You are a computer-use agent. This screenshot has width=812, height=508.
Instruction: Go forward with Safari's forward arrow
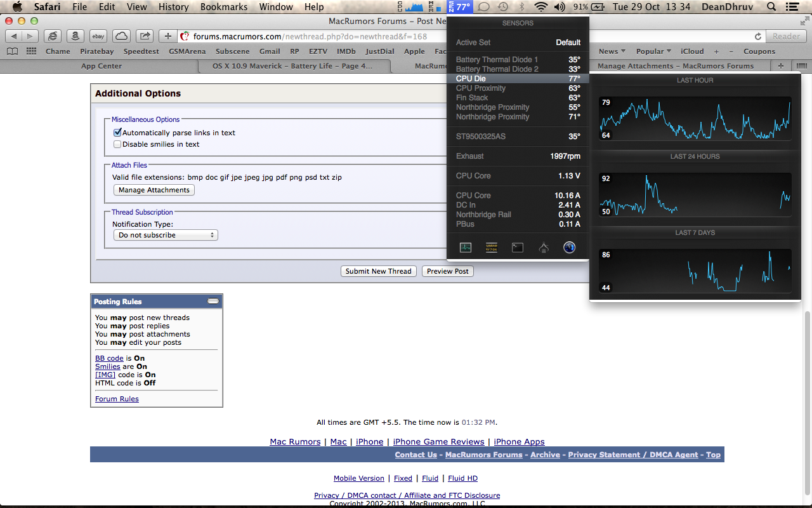pos(30,36)
